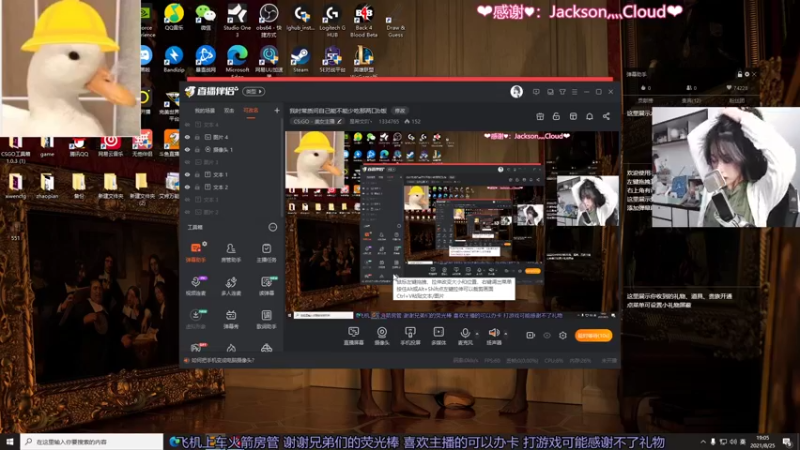Click the notification bell icon in stream info bar

(589, 116)
